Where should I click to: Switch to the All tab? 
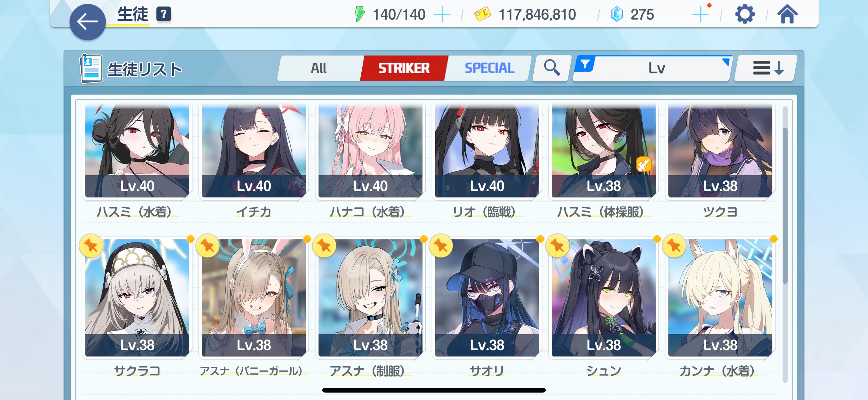[x=319, y=68]
